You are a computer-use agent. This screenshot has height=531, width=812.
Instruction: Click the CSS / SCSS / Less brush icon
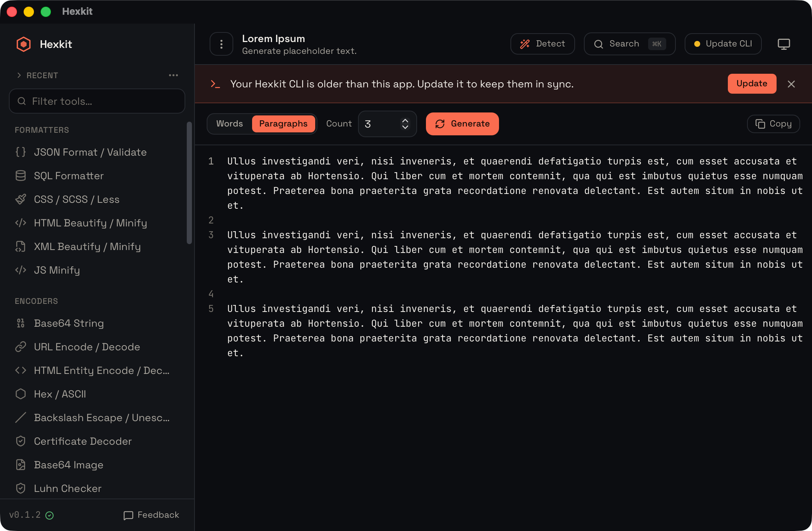pos(21,199)
